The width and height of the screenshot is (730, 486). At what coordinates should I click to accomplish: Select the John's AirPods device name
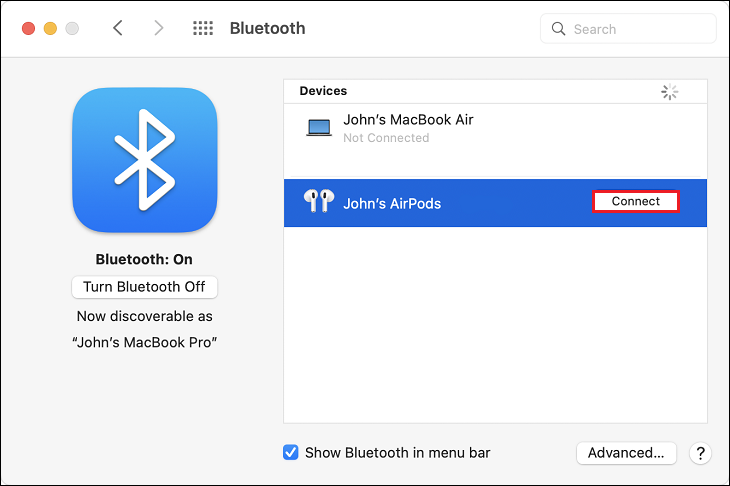click(392, 203)
